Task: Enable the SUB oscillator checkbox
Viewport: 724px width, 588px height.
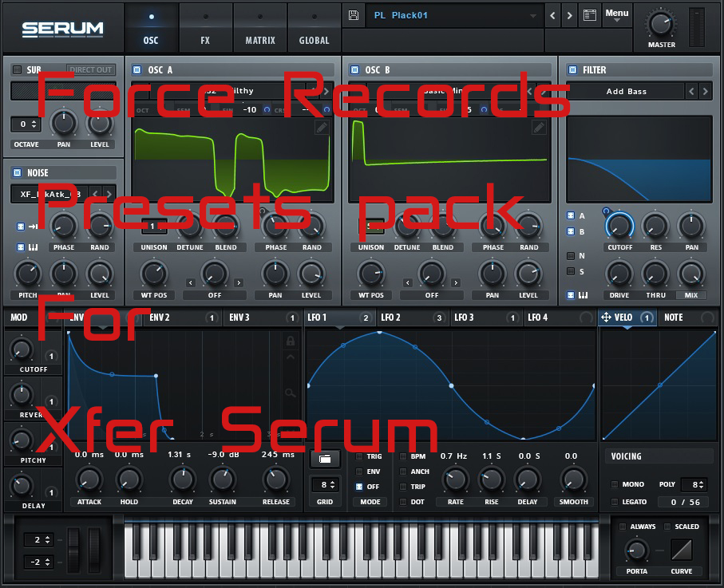Action: (x=17, y=70)
